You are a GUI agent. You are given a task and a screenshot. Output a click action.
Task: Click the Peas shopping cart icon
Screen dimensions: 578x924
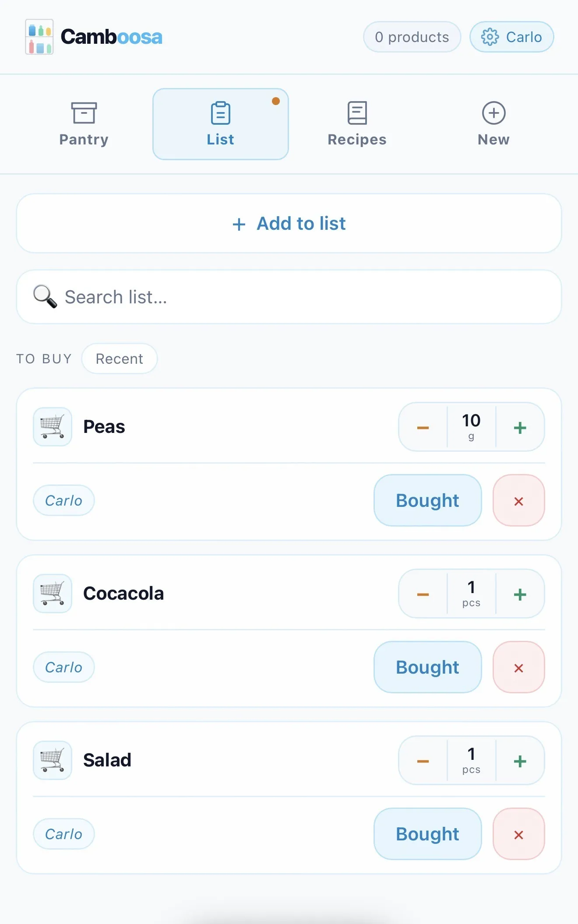click(53, 427)
